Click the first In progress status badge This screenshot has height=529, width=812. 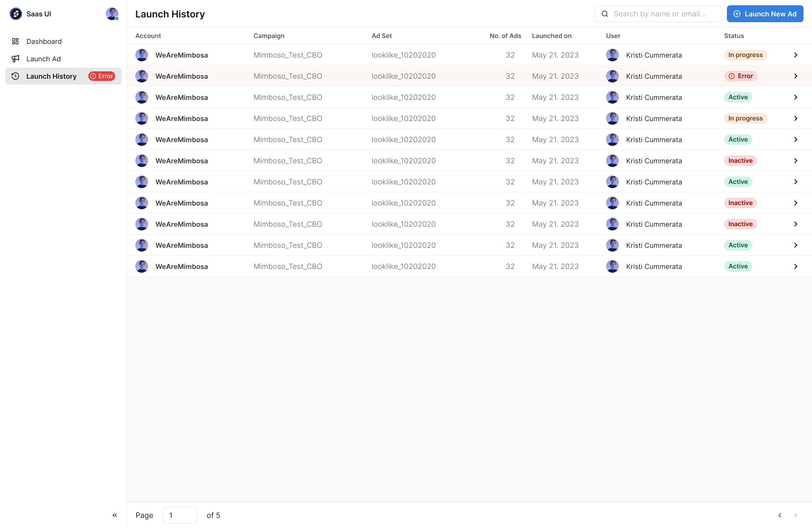[745, 55]
